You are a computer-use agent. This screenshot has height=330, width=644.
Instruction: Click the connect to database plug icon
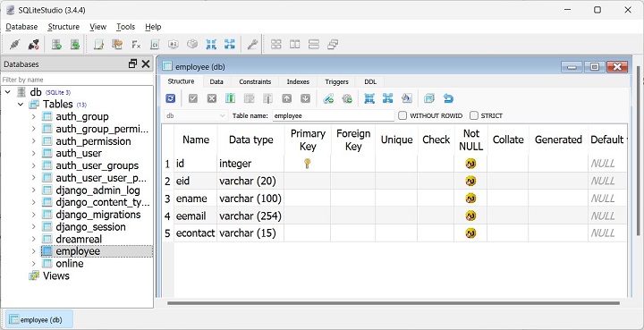click(x=15, y=45)
